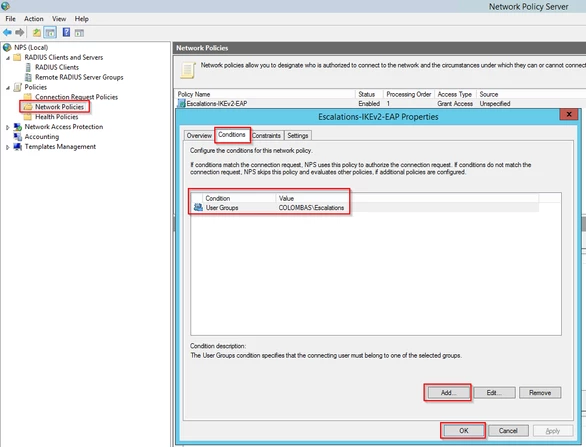Open the View menu

coord(59,19)
